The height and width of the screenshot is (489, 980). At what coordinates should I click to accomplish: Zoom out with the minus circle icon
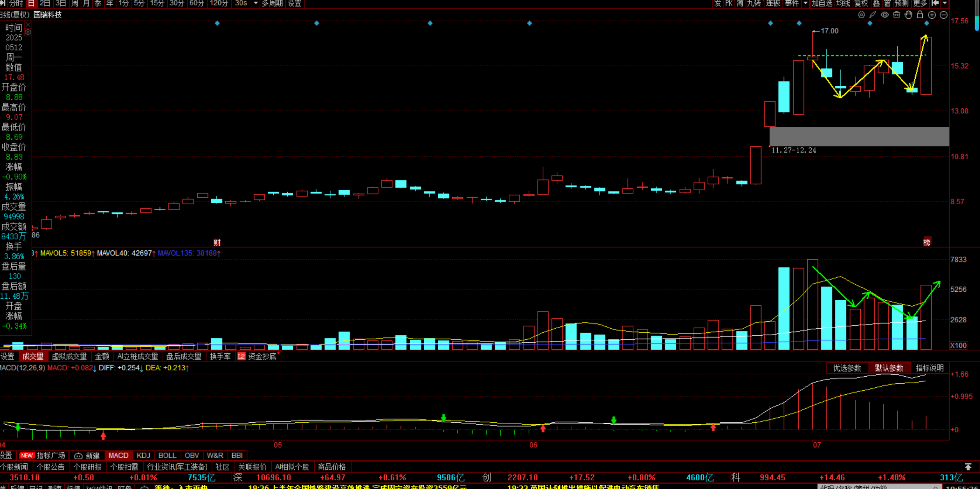(x=943, y=15)
